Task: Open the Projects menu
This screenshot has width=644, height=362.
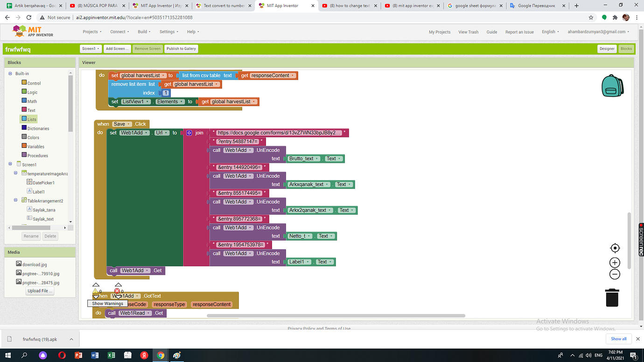Action: [x=92, y=32]
